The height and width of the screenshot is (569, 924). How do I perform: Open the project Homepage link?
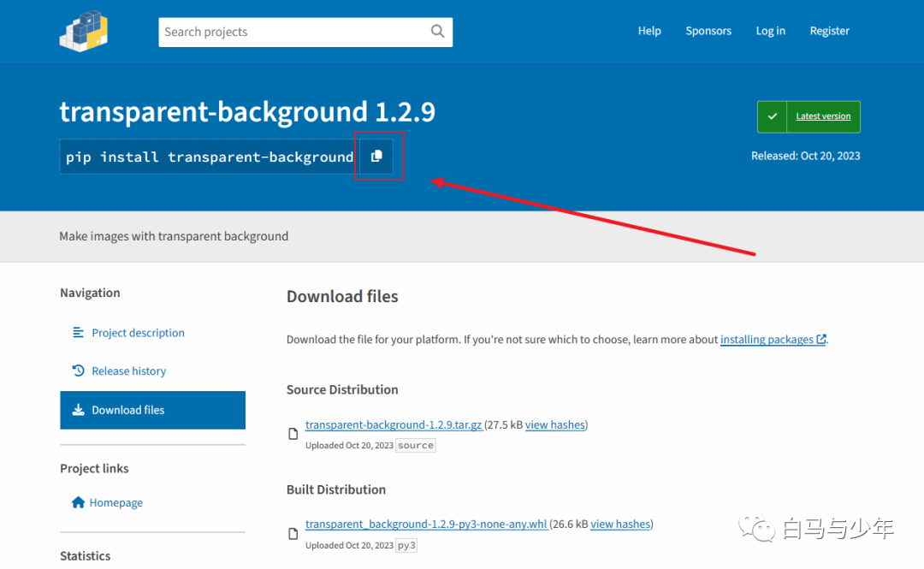[x=116, y=502]
